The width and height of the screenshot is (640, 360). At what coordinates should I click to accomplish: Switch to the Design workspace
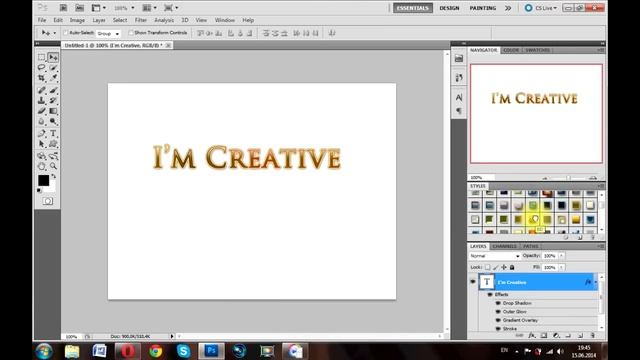[x=449, y=8]
